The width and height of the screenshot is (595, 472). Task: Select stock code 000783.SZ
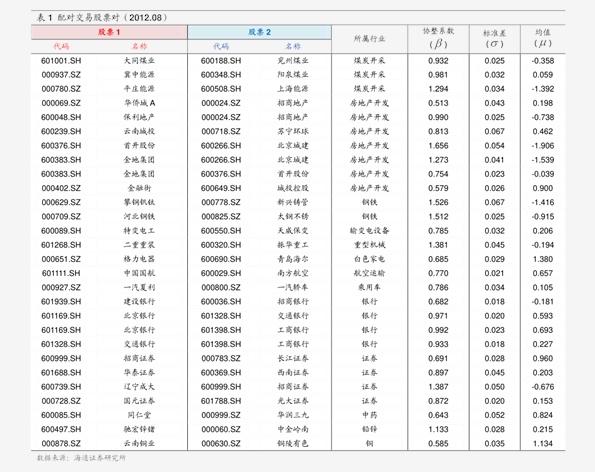pyautogui.click(x=221, y=358)
